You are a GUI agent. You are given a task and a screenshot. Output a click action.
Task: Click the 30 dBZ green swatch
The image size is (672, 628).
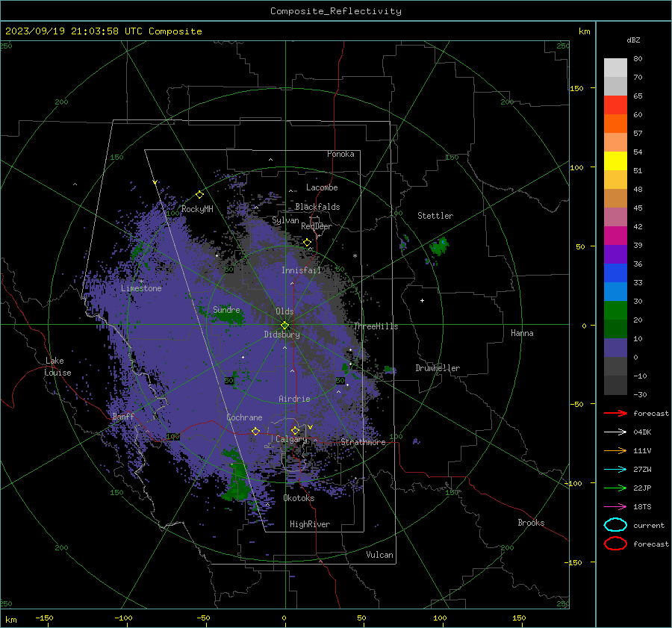tap(615, 310)
